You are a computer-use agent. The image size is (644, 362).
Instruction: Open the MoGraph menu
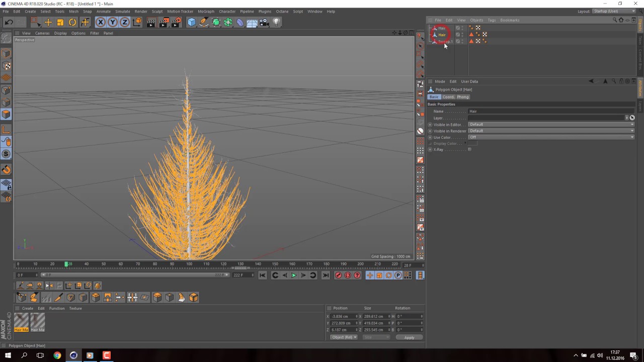point(205,11)
